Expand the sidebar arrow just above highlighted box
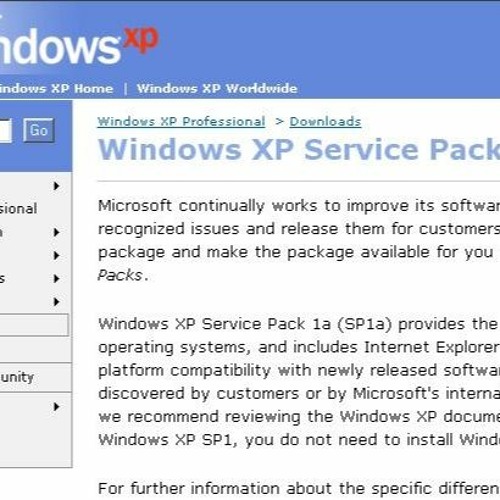500x500 pixels. [57, 302]
